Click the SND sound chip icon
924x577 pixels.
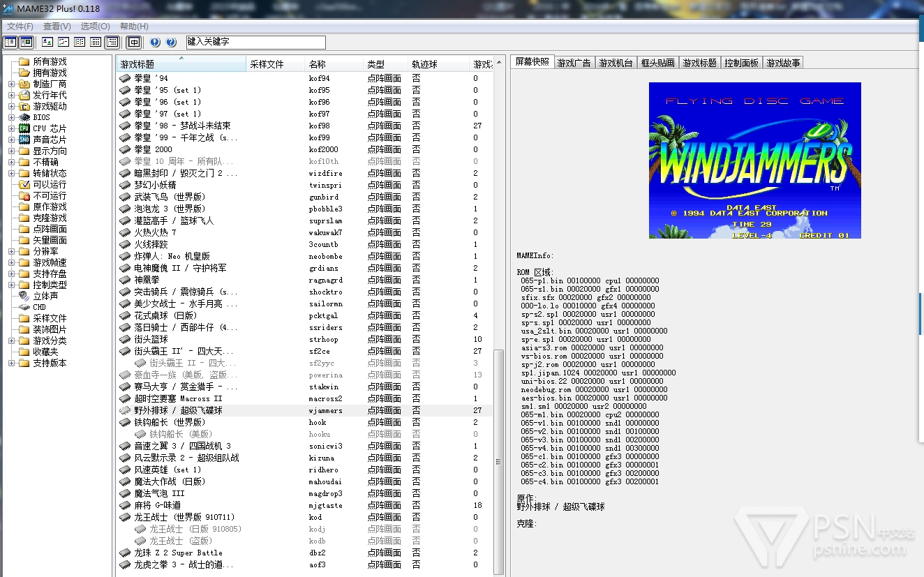point(24,140)
